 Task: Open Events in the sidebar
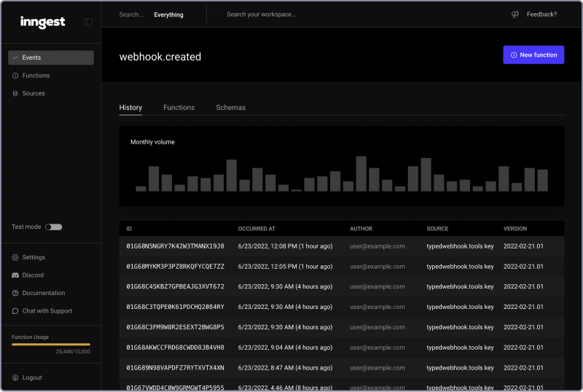pos(51,58)
